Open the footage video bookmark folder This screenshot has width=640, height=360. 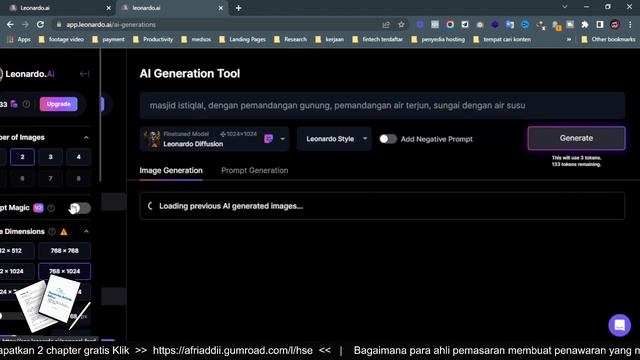61,39
